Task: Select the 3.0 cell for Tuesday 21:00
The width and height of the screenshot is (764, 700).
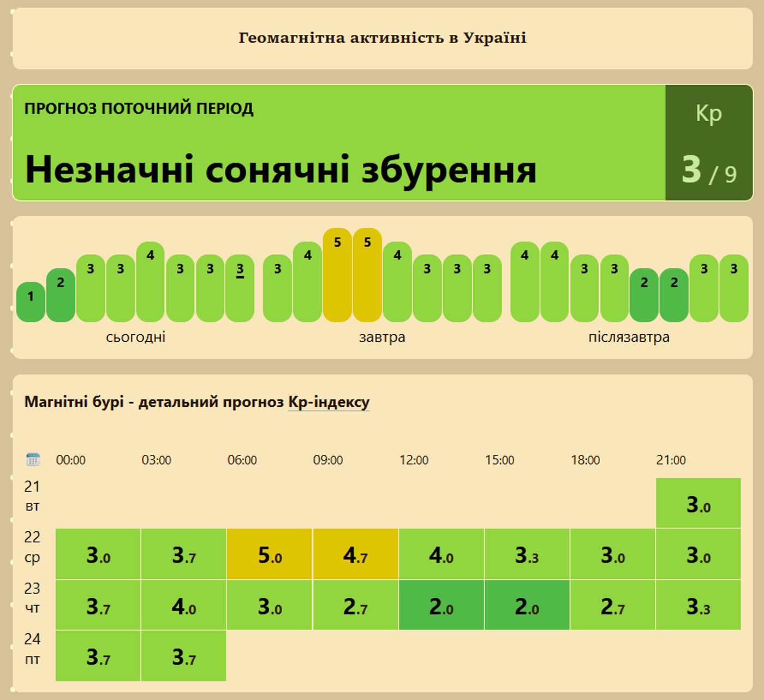Action: click(x=699, y=503)
